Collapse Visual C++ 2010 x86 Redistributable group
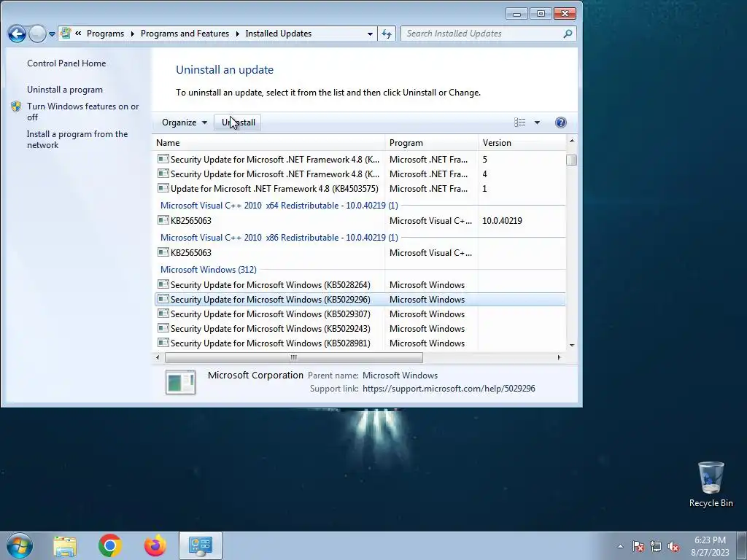 click(x=279, y=238)
